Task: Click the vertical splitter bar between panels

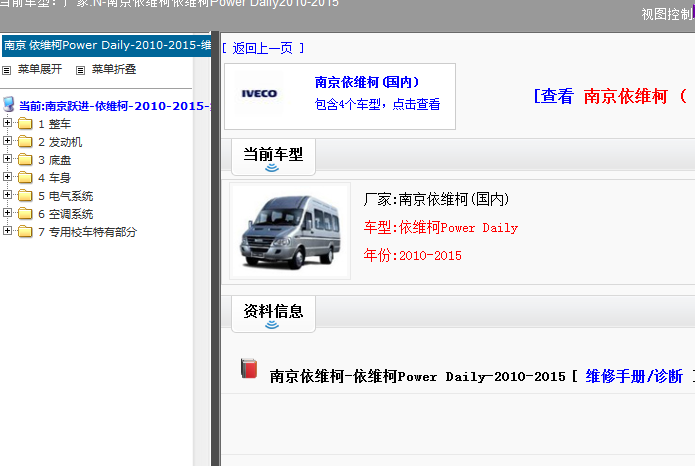Action: (215, 250)
